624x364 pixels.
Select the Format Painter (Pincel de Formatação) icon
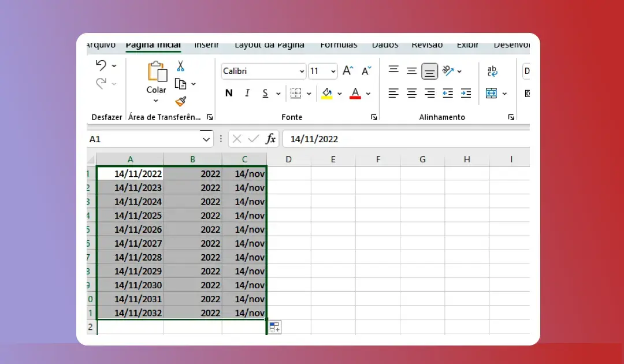180,102
